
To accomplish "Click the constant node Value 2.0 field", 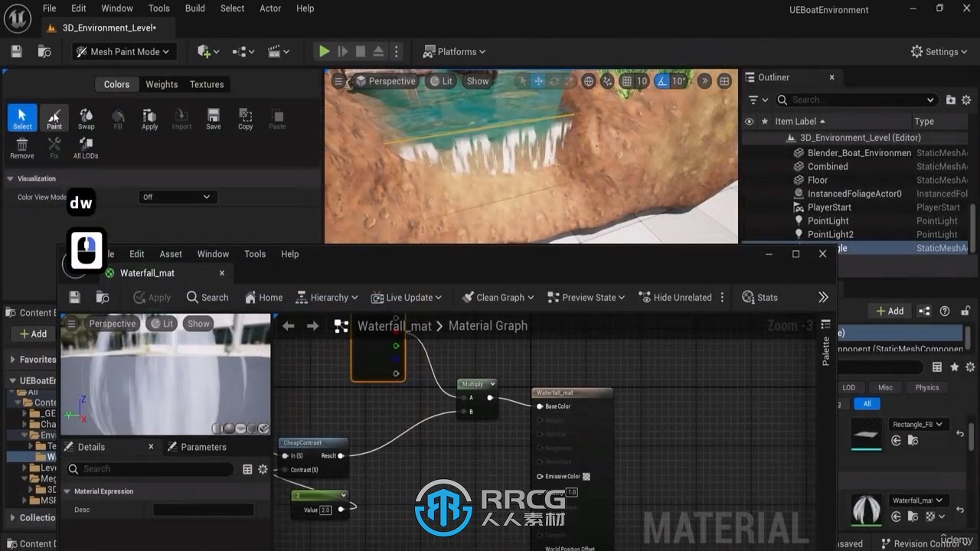I will point(325,510).
